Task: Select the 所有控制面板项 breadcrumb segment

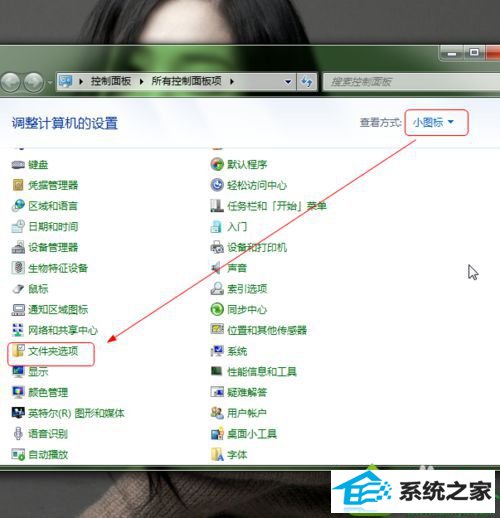Action: click(186, 81)
